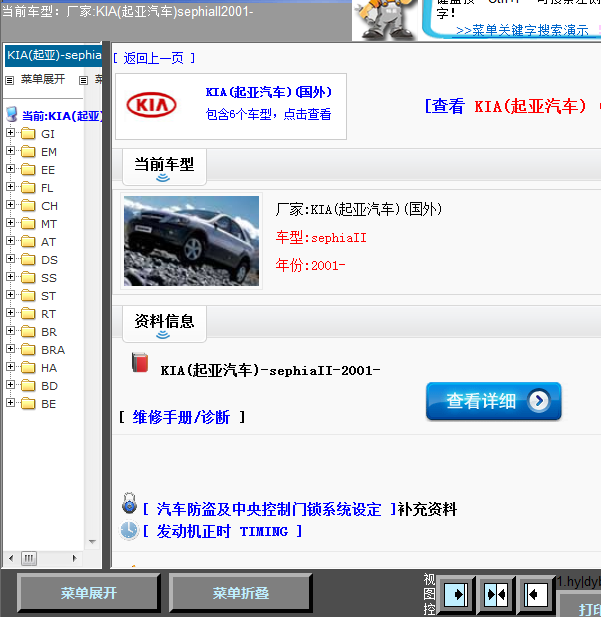Click the 菜单关键字搜索演示 link

click(522, 30)
